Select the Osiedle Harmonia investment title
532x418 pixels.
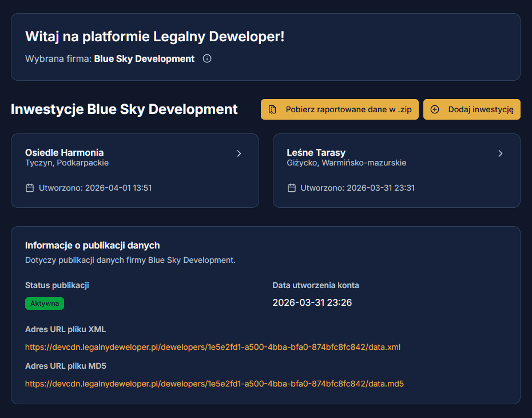65,152
